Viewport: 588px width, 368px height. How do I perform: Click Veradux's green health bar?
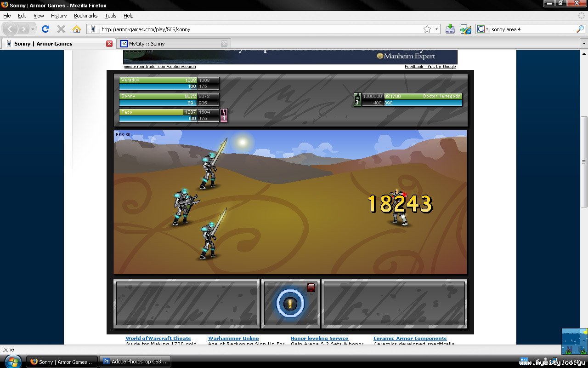click(x=158, y=80)
